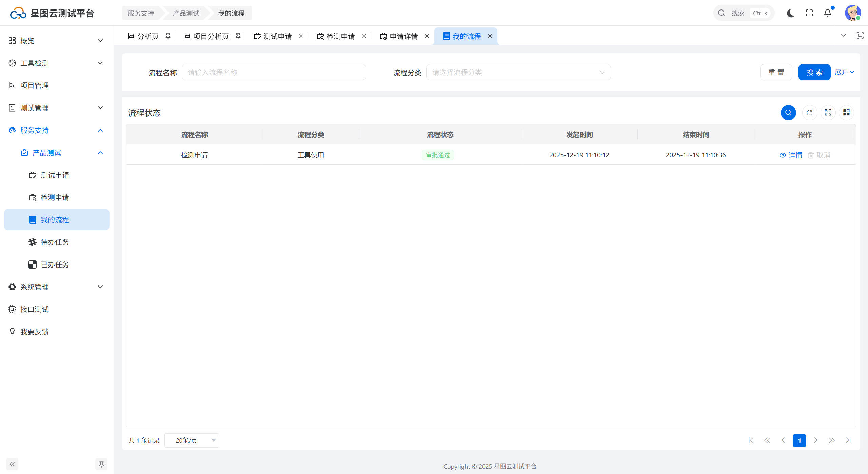The height and width of the screenshot is (474, 868).
Task: Unpin the 分析页 tab
Action: (x=168, y=36)
